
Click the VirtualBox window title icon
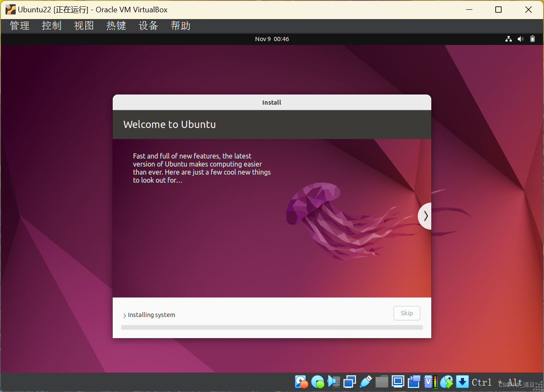click(11, 9)
